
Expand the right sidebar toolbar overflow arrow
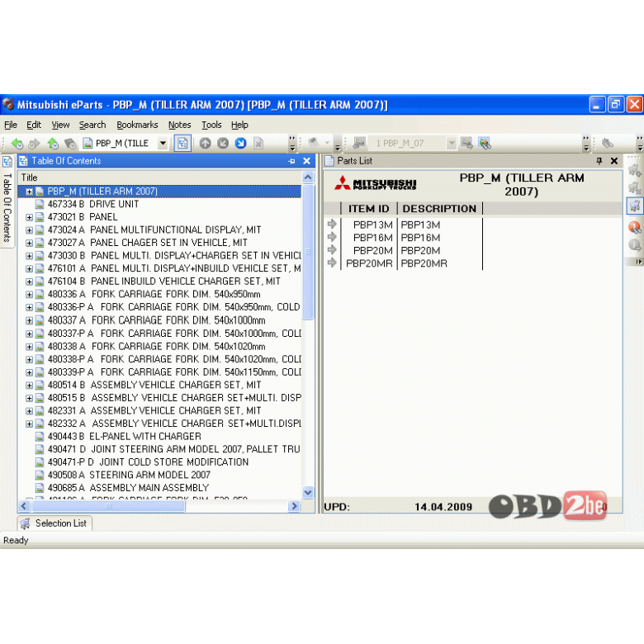(638, 262)
